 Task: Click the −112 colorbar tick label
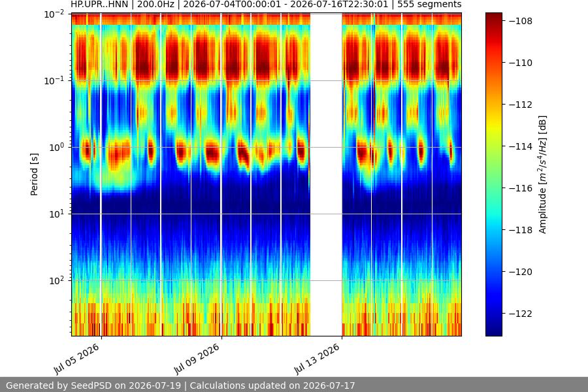tap(521, 105)
